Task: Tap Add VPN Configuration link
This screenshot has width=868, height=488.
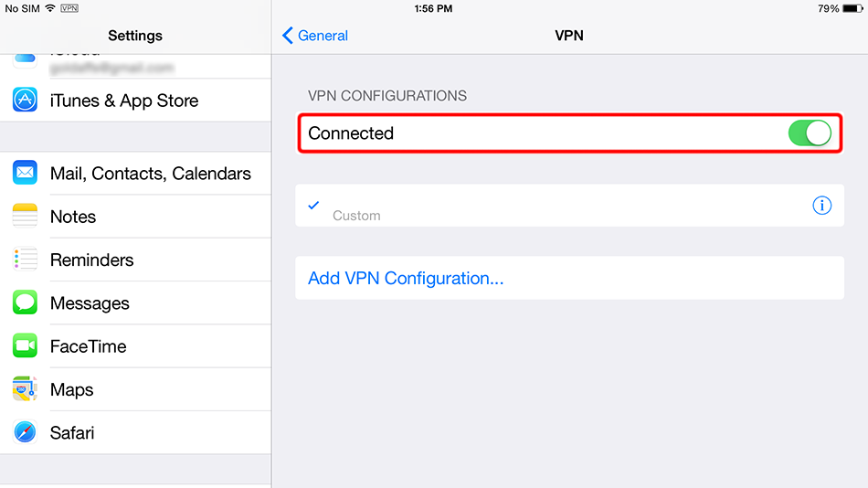Action: 406,279
